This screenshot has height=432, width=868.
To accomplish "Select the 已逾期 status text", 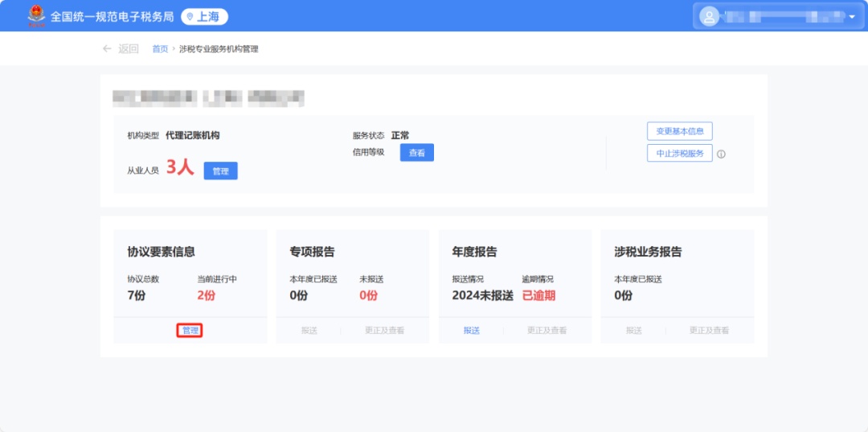I will [x=538, y=295].
